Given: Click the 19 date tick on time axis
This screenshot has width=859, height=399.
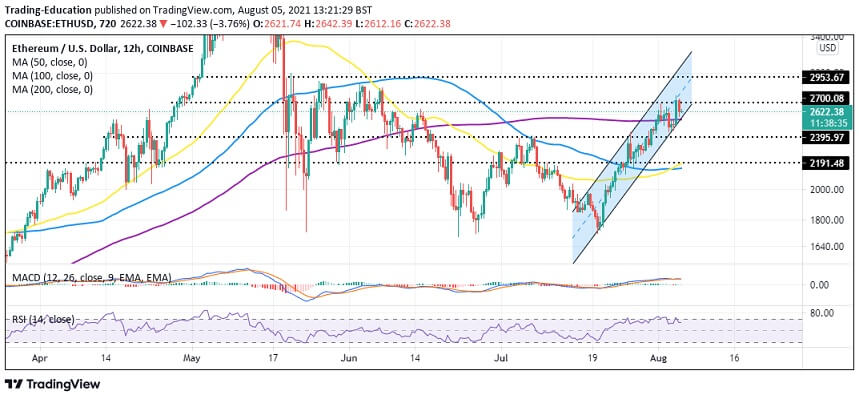Looking at the screenshot, I should [592, 358].
